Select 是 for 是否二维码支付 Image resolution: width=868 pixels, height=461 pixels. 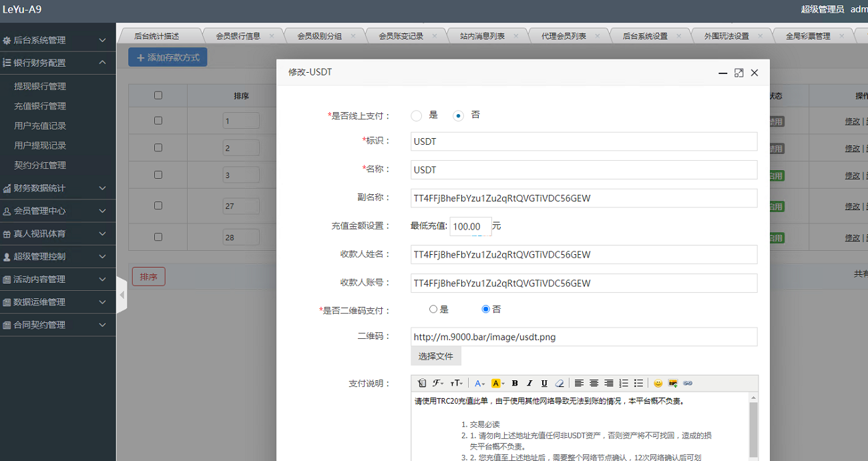pos(433,310)
